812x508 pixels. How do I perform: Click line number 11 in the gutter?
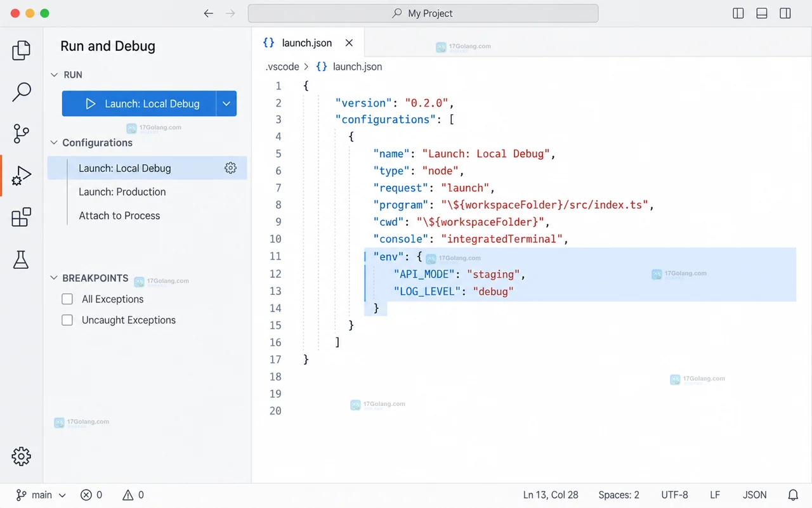click(275, 256)
